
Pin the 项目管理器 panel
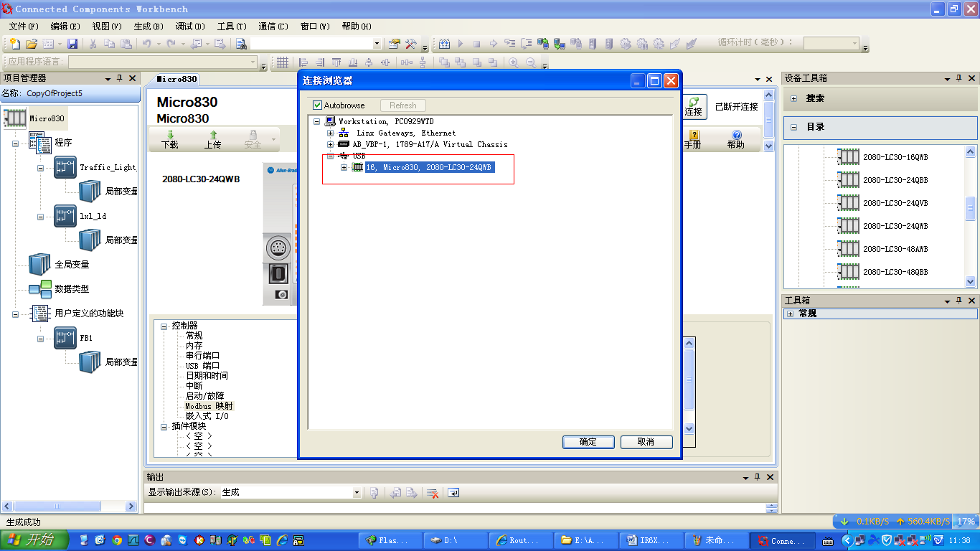120,78
